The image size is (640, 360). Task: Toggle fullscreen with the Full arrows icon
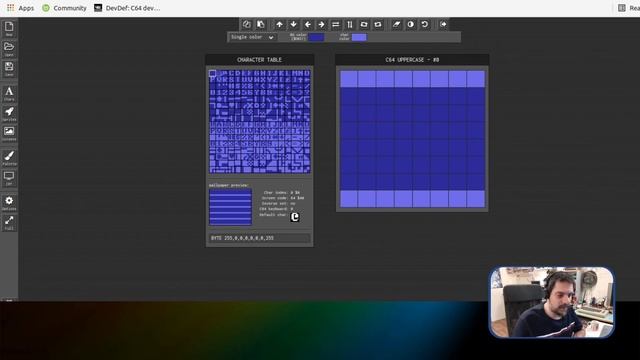tap(9, 222)
